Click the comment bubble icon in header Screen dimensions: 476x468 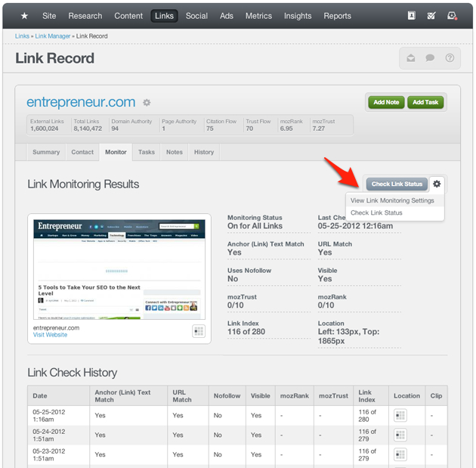[x=430, y=57]
